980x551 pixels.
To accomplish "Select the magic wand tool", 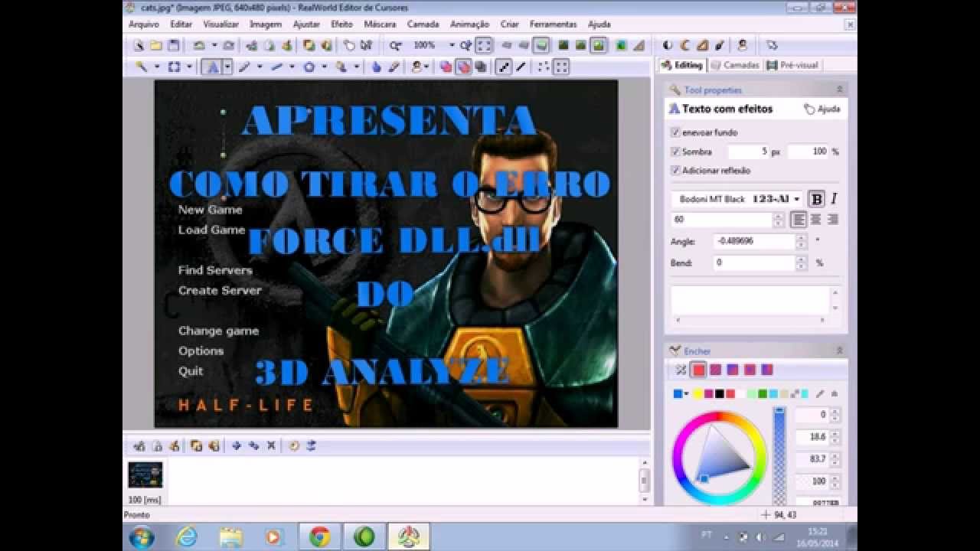I will pos(142,67).
